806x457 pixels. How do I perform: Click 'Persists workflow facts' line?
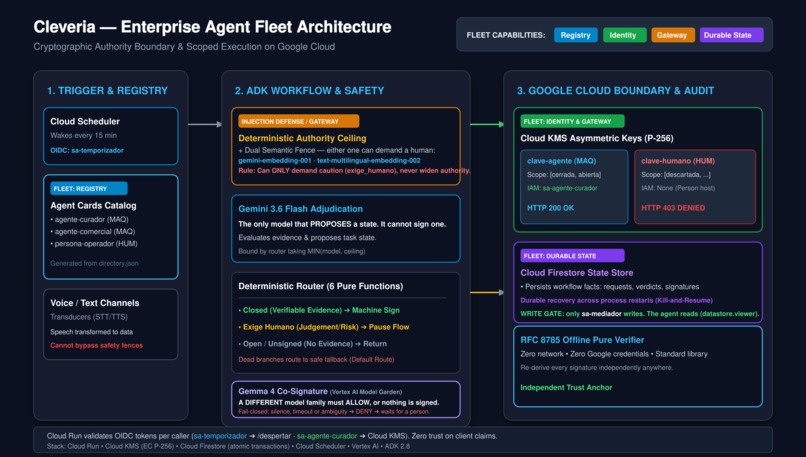pyautogui.click(x=610, y=287)
